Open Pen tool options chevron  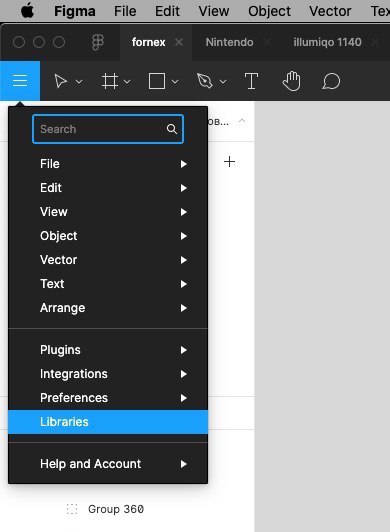coord(223,81)
